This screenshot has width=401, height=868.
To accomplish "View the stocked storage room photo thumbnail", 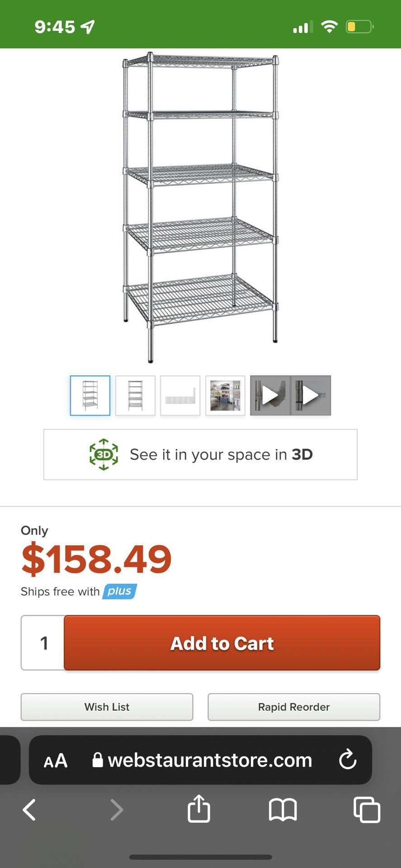I will [225, 396].
